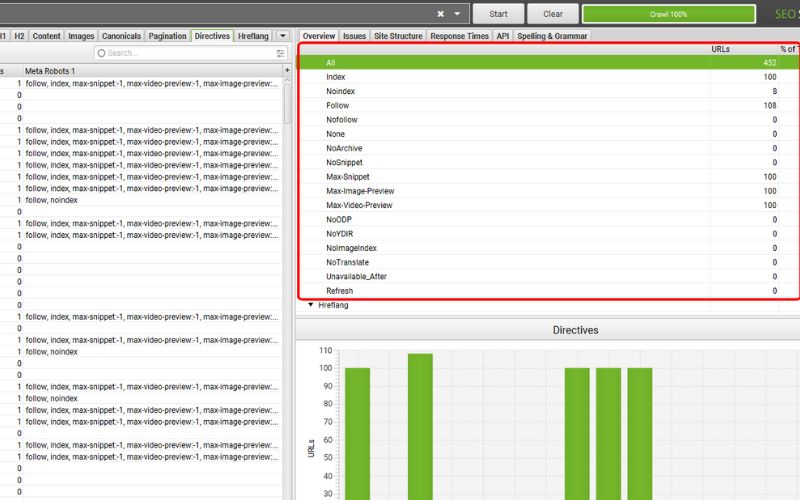Image resolution: width=800 pixels, height=500 pixels.
Task: Click the Crawl 100% progress bar
Action: (668, 14)
